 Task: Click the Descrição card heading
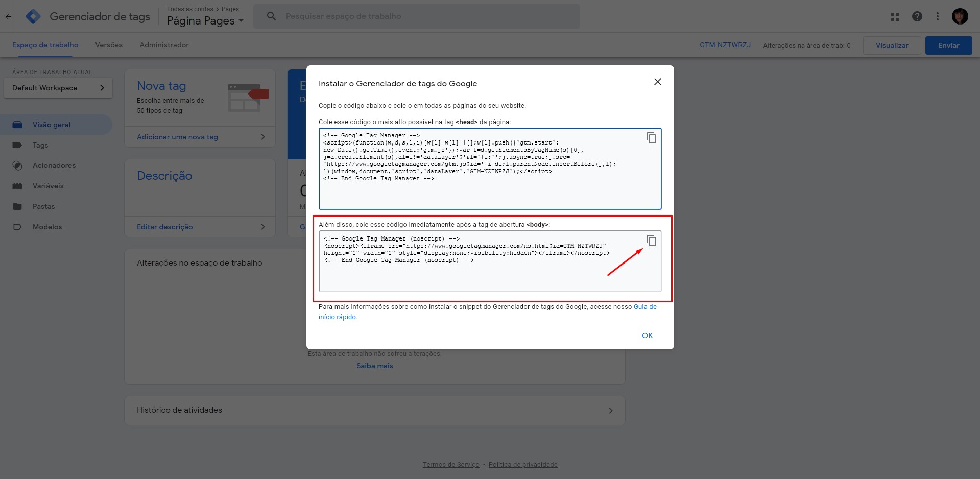pyautogui.click(x=164, y=176)
